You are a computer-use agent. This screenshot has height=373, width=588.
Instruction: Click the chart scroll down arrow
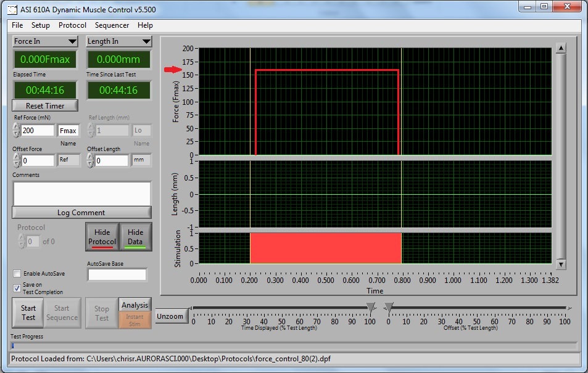(x=561, y=264)
